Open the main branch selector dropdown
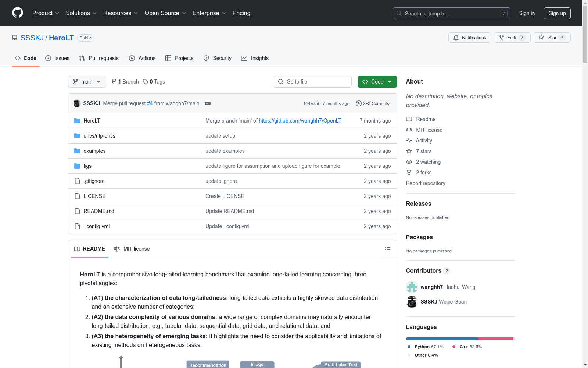This screenshot has width=588, height=368. [87, 82]
